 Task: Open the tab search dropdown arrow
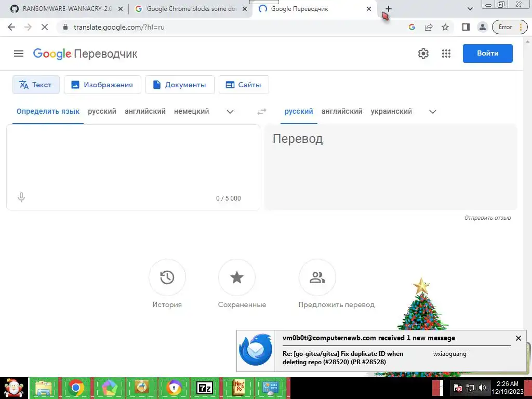click(470, 9)
